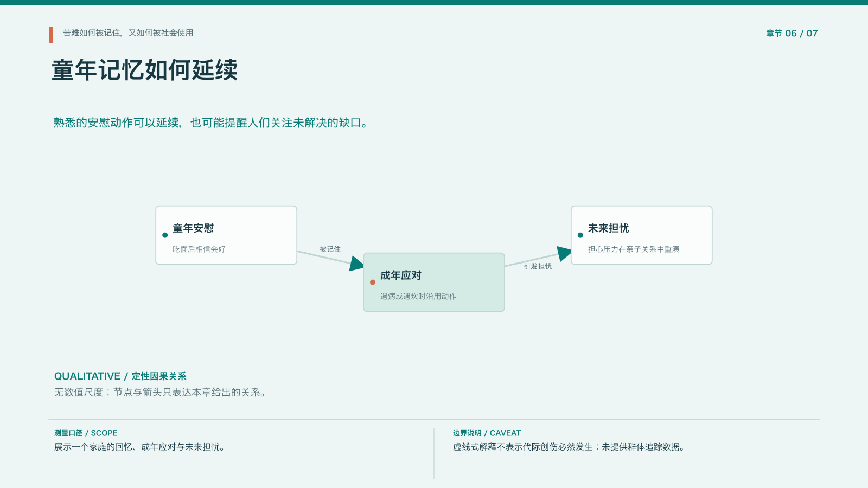This screenshot has width=868, height=488.
Task: Click the highlighted 成年应对 node card
Action: pos(434,282)
